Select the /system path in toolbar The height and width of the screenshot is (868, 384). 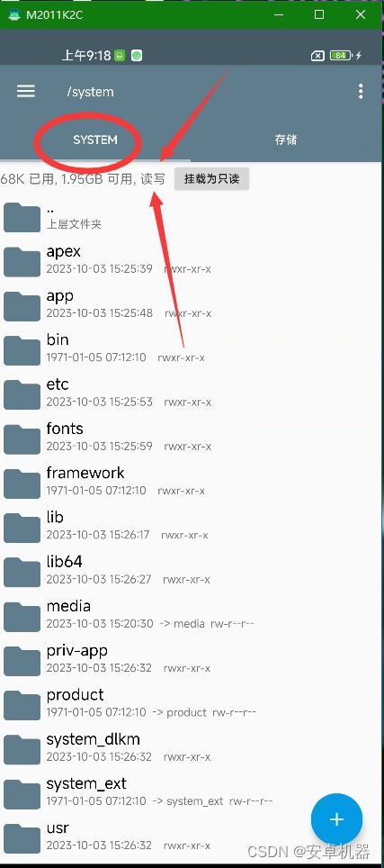(x=91, y=92)
